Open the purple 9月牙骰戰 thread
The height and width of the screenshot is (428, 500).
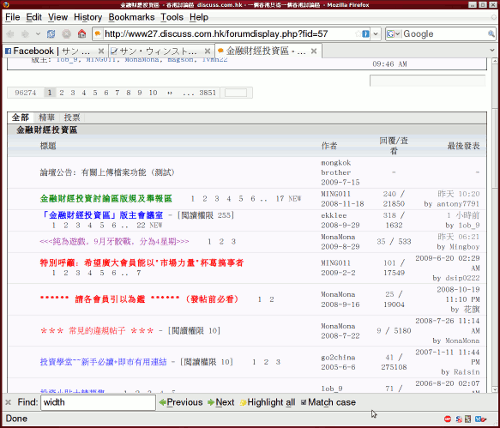pyautogui.click(x=114, y=241)
